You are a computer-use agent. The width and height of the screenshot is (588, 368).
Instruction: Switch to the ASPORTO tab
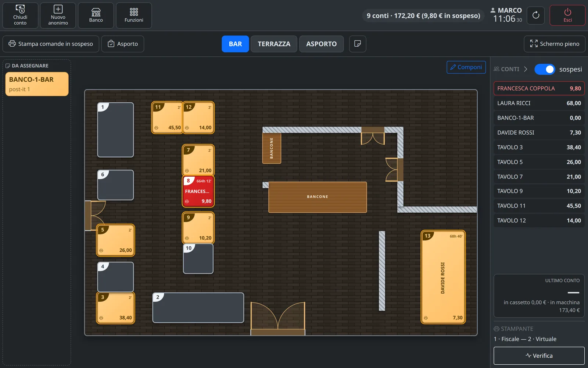321,44
